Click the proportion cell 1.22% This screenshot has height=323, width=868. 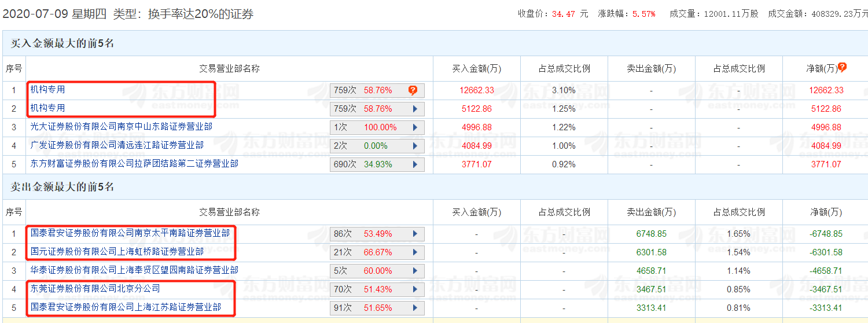tap(564, 127)
